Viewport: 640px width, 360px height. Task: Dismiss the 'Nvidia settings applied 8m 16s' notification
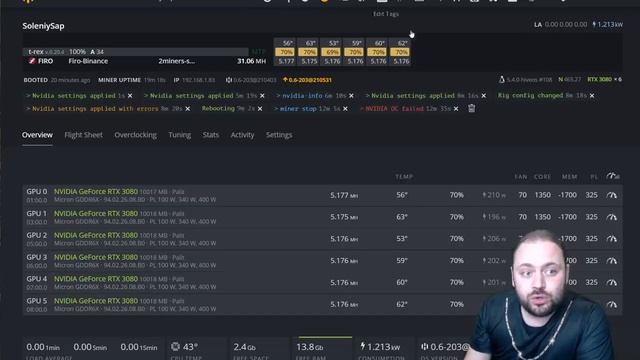click(483, 96)
